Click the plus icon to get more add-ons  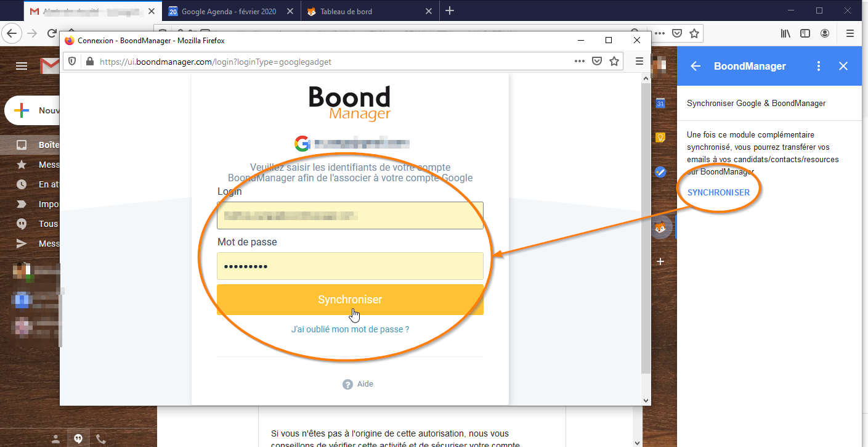pos(660,261)
